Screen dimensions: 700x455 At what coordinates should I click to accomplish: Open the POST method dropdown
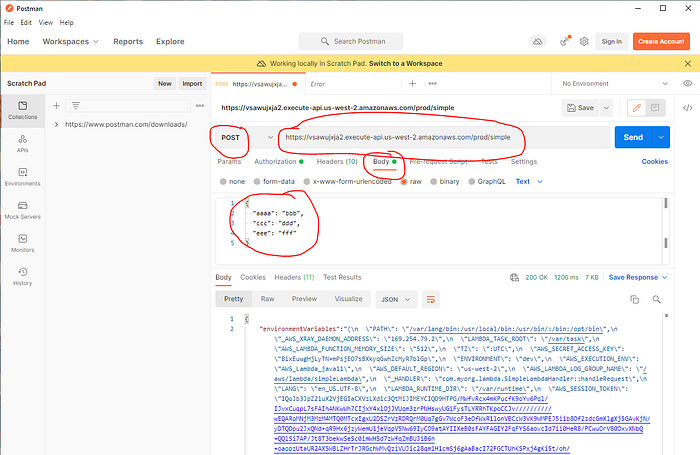[245, 138]
